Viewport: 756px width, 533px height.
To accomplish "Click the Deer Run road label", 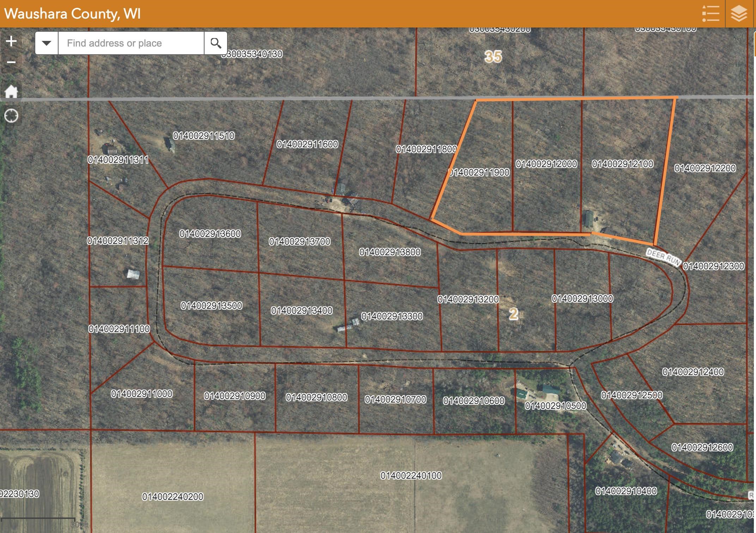I will click(663, 257).
